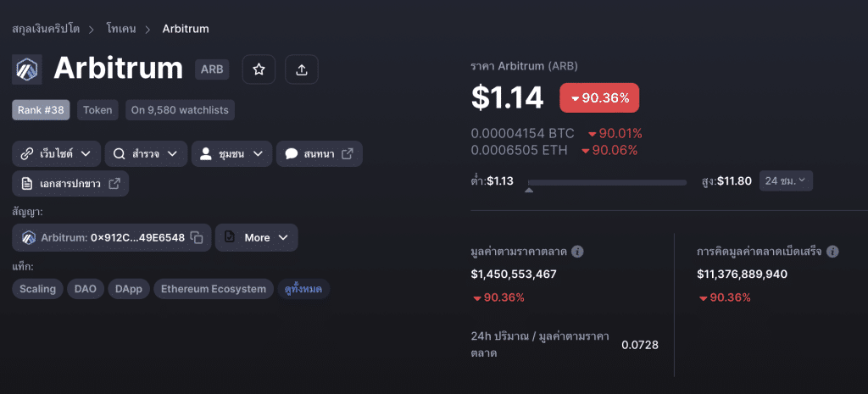Open the More contracts dropdown

256,238
